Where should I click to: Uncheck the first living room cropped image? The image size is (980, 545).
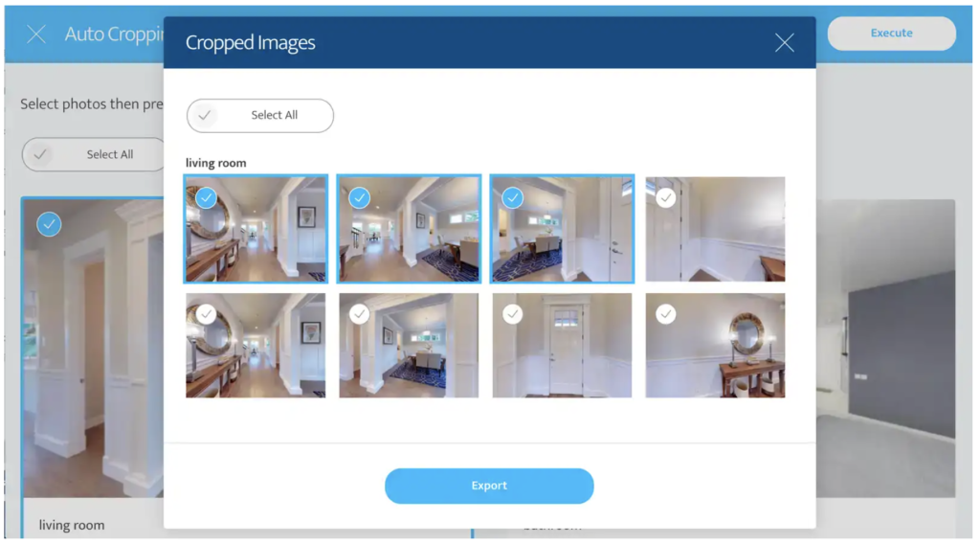coord(206,197)
